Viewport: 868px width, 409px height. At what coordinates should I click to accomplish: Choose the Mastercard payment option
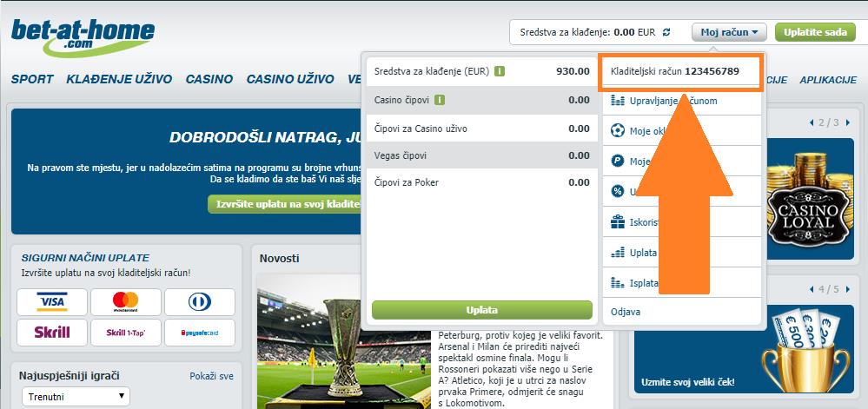(x=126, y=301)
